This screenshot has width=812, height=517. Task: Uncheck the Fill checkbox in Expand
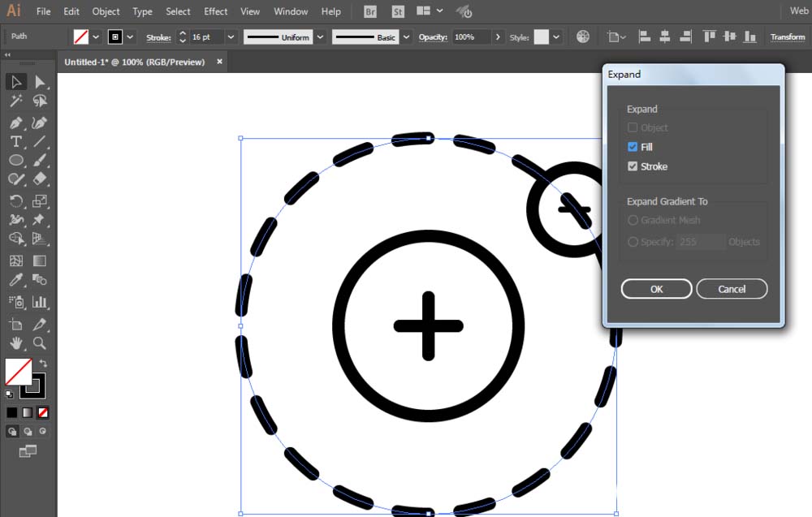(633, 147)
